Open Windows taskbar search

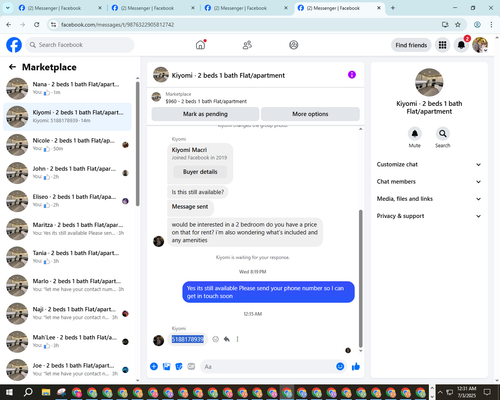28,392
